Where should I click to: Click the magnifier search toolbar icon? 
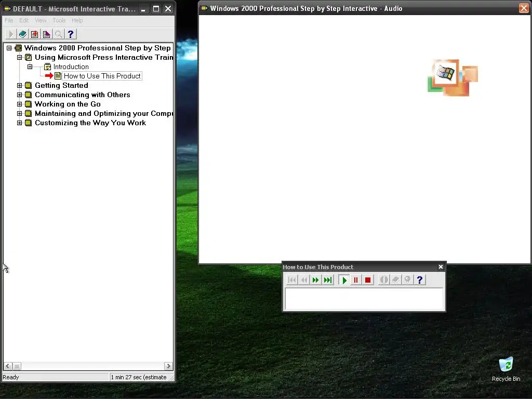(x=58, y=34)
